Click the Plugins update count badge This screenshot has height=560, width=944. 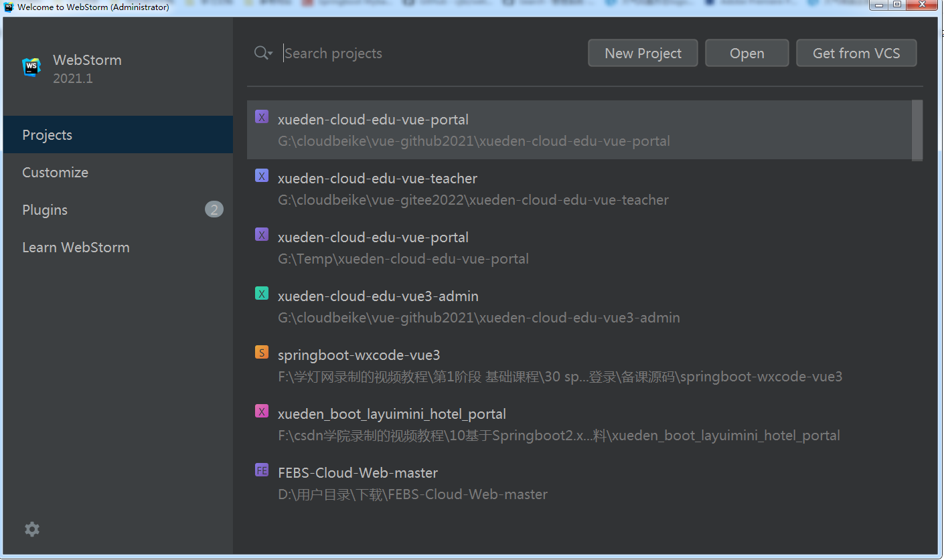click(214, 210)
